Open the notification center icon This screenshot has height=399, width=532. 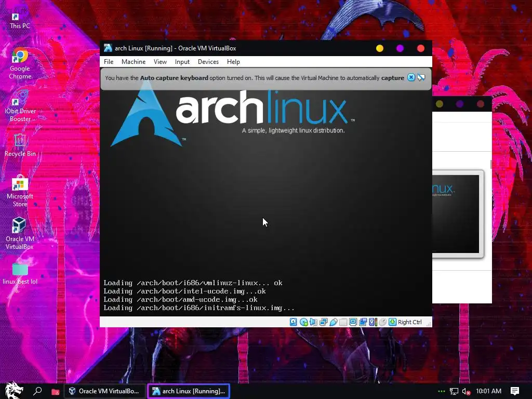pos(515,391)
